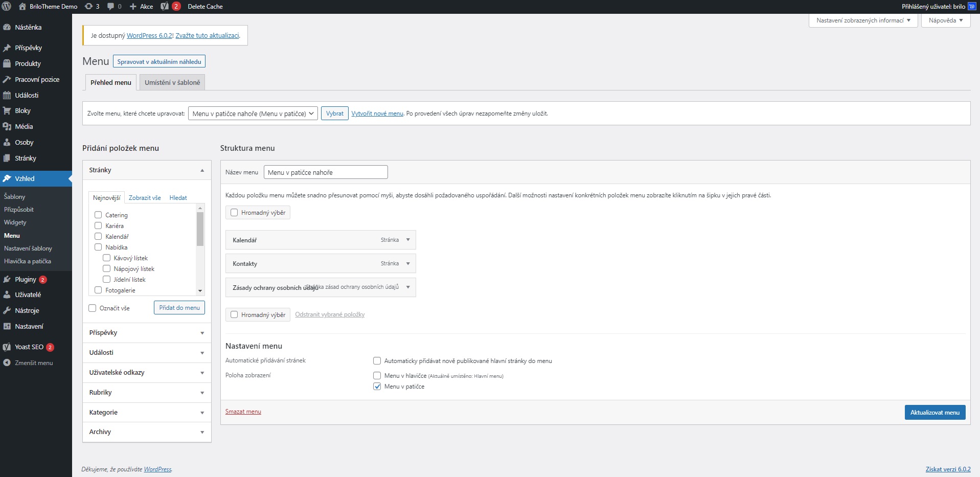Image resolution: width=980 pixels, height=477 pixels.
Task: Switch to Umístění v šabloně tab
Action: (172, 82)
